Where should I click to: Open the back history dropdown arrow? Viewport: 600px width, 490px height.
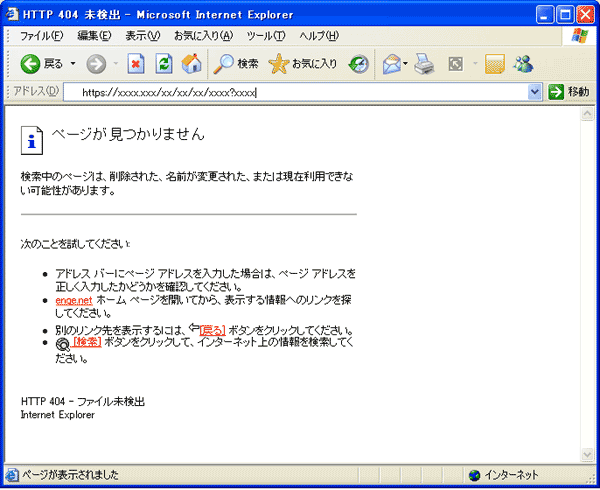(73, 63)
